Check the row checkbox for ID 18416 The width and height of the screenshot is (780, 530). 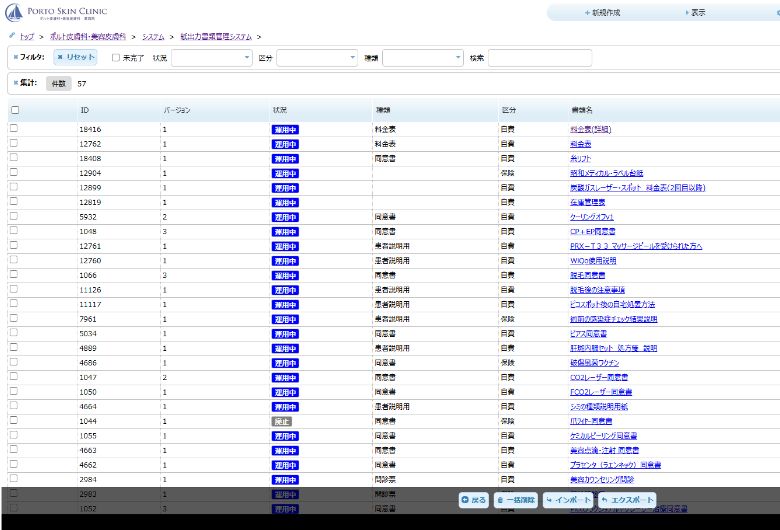pyautogui.click(x=14, y=128)
